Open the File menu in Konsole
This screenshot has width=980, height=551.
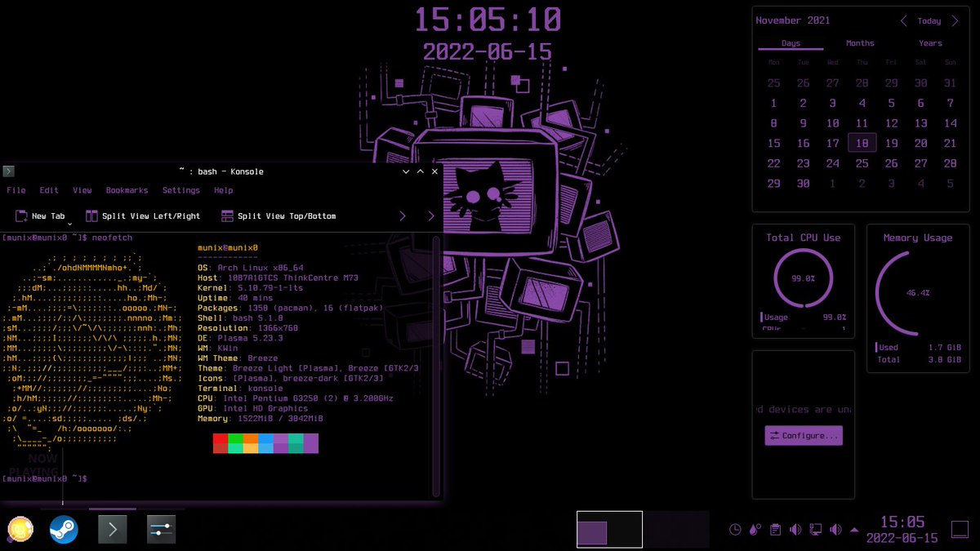pyautogui.click(x=16, y=190)
